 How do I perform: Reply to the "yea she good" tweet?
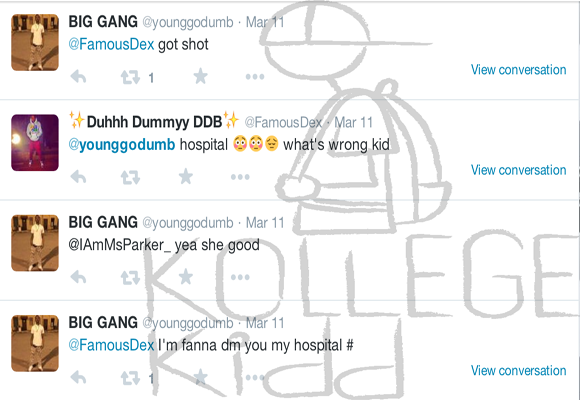pos(78,277)
